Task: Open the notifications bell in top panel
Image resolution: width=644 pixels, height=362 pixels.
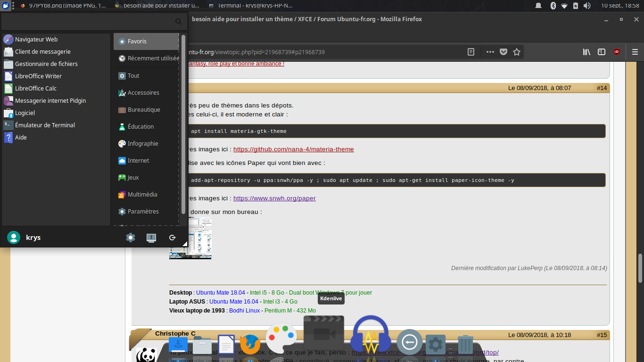Action: pyautogui.click(x=539, y=6)
